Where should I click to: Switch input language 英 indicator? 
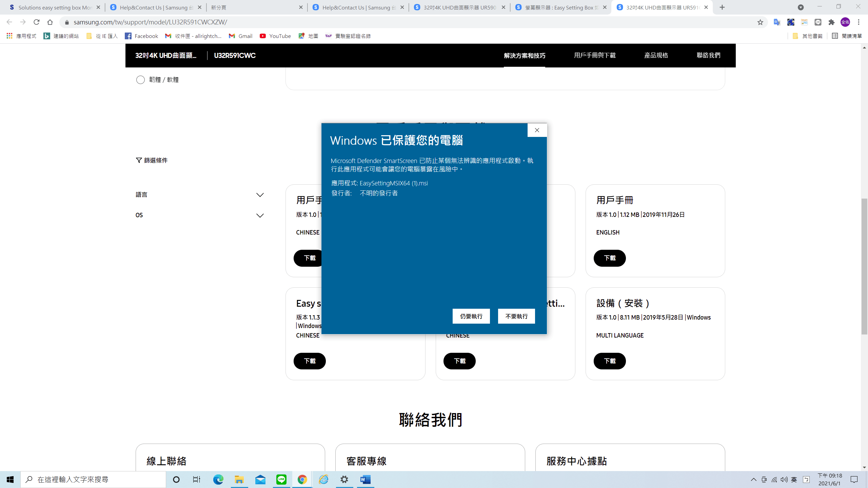pyautogui.click(x=794, y=480)
